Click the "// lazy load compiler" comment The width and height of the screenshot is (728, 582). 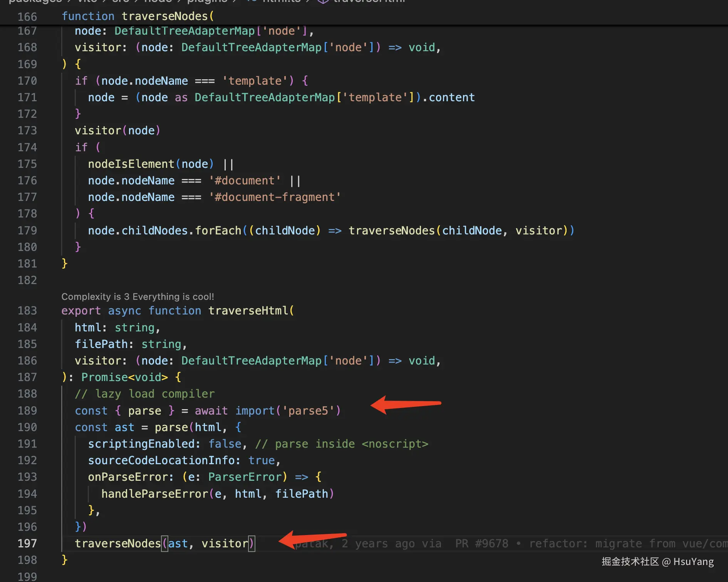pyautogui.click(x=145, y=394)
